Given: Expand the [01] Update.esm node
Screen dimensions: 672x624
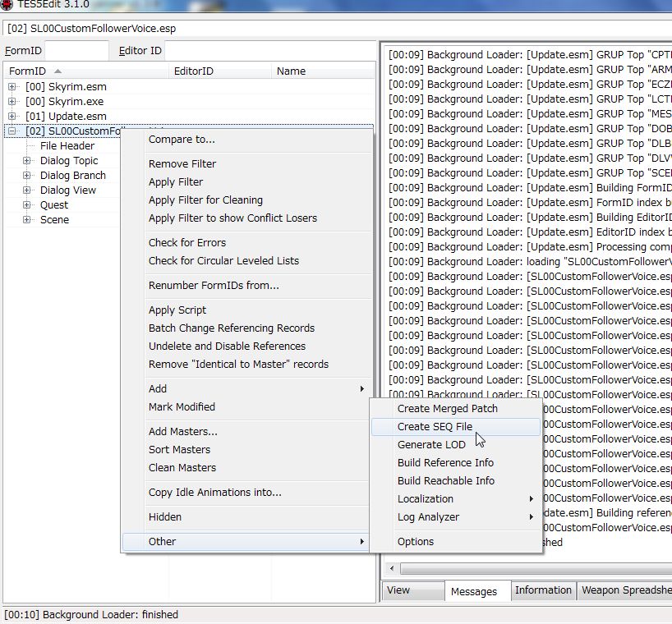Looking at the screenshot, I should coord(12,116).
